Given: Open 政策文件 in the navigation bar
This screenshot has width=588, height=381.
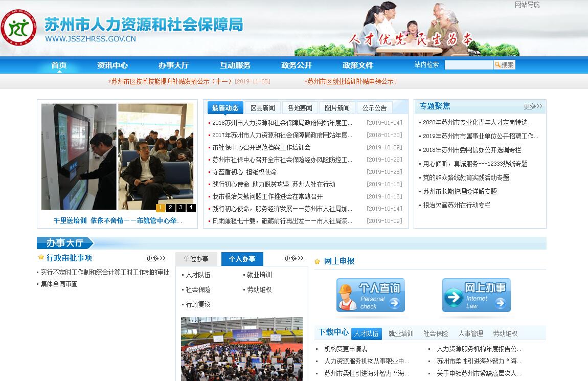Looking at the screenshot, I should coord(358,65).
